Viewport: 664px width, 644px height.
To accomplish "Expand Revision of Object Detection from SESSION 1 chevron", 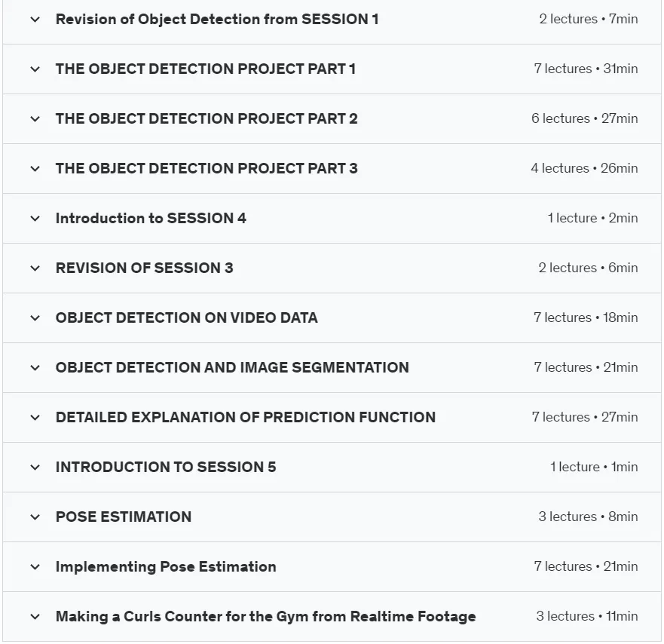I will [x=35, y=20].
